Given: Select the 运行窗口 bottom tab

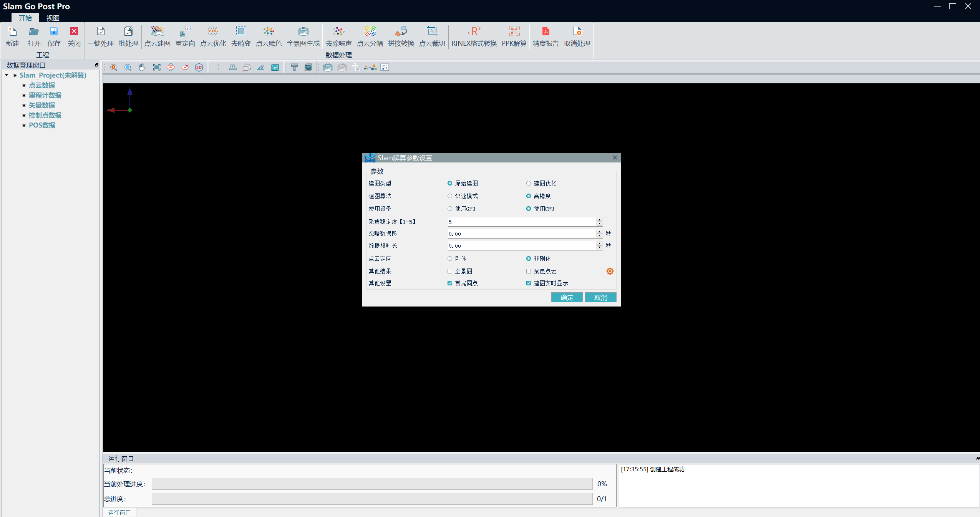Looking at the screenshot, I should [119, 512].
